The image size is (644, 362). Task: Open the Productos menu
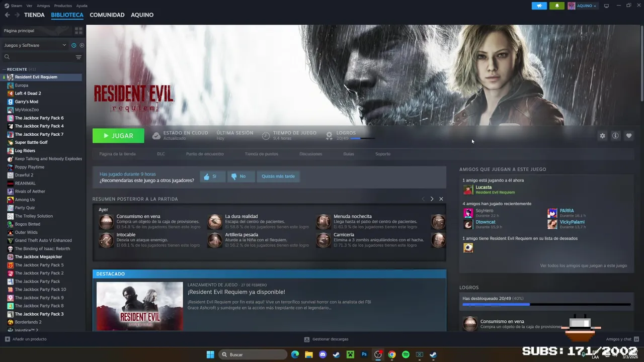pyautogui.click(x=63, y=6)
